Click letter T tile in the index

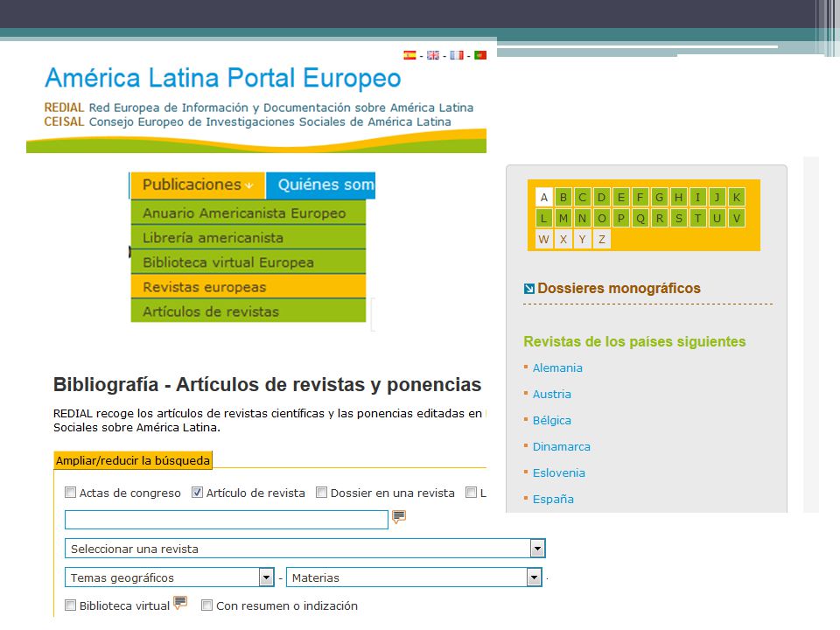pos(698,218)
